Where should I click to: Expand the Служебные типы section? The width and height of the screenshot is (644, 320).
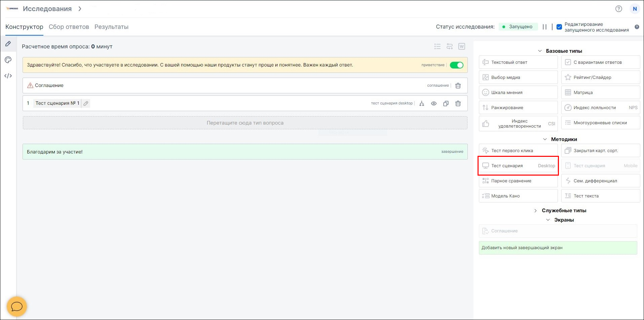[535, 211]
